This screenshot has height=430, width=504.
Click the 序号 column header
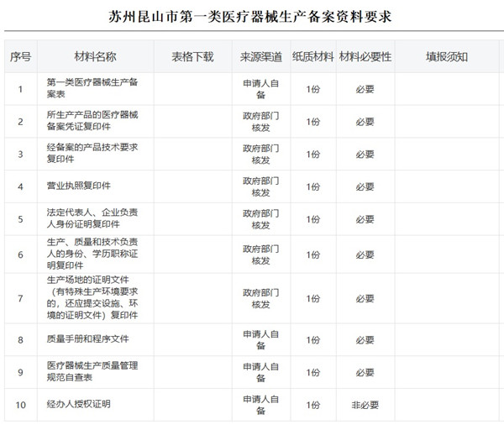(x=20, y=57)
